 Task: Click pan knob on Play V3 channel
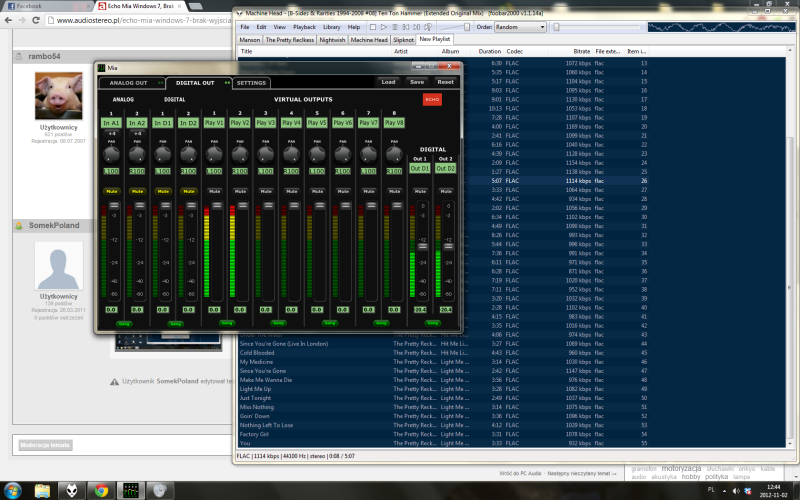[265, 154]
